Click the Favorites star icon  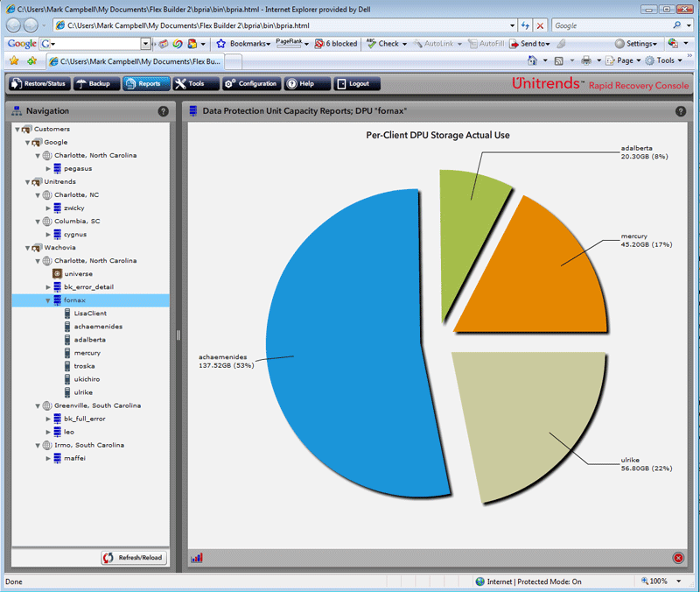click(14, 60)
